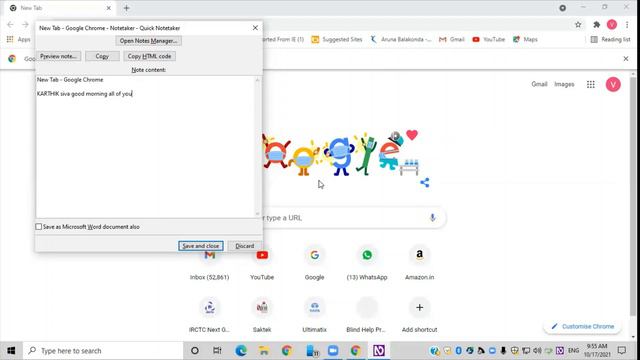This screenshot has height=360, width=640.
Task: Open the Windows Start menu
Action: pyautogui.click(x=11, y=351)
